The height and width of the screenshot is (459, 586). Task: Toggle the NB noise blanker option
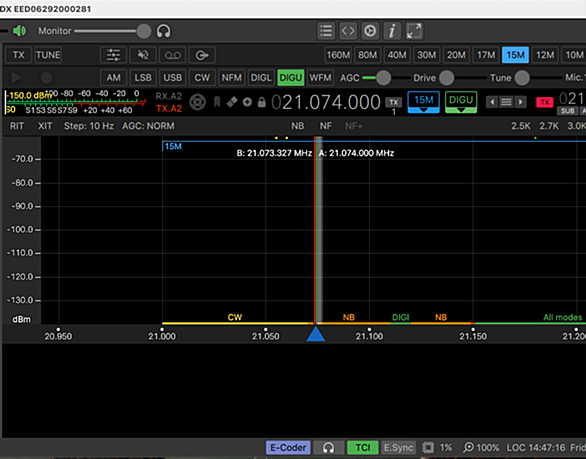(297, 126)
